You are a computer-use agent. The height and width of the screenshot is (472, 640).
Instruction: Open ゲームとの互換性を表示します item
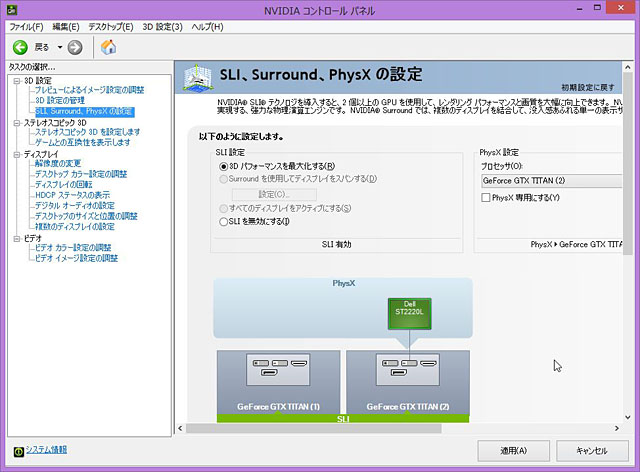pos(82,142)
